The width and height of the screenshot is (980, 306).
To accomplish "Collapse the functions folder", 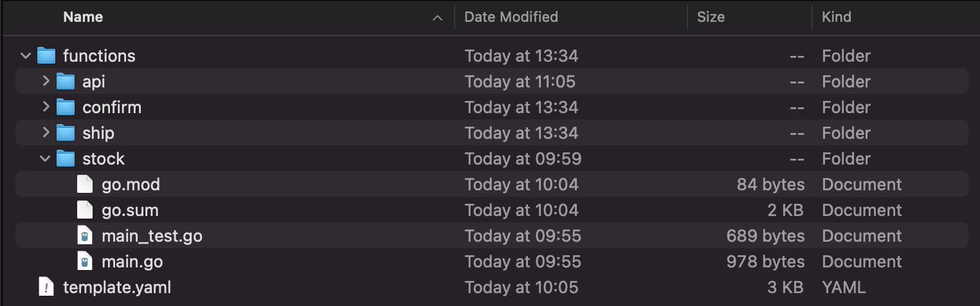I will pos(26,56).
